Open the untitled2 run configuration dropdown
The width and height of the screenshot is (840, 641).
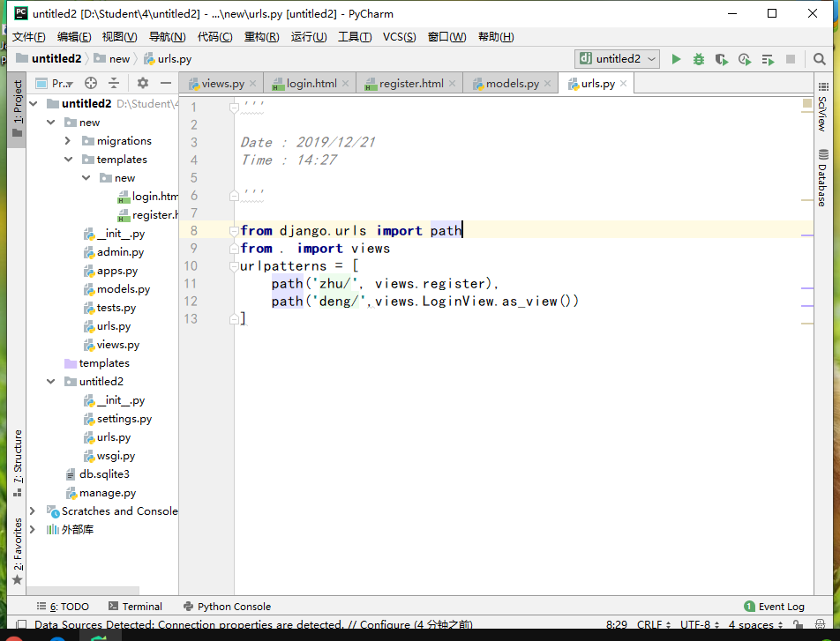pos(618,59)
